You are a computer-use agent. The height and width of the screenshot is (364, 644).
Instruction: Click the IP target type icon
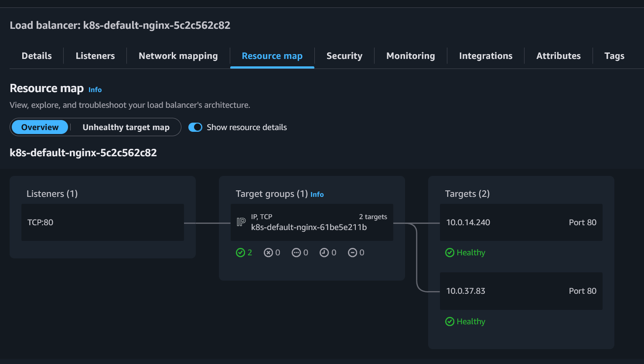[x=241, y=222]
